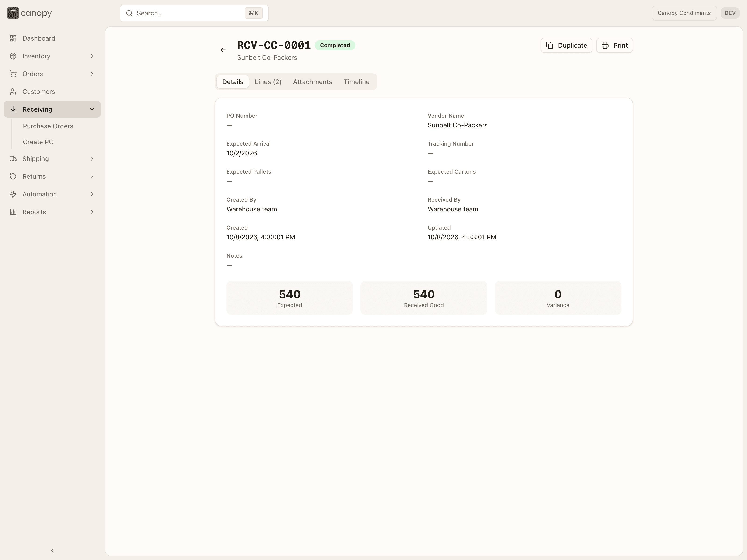
Task: Collapse the Receiving section chevron
Action: click(92, 109)
